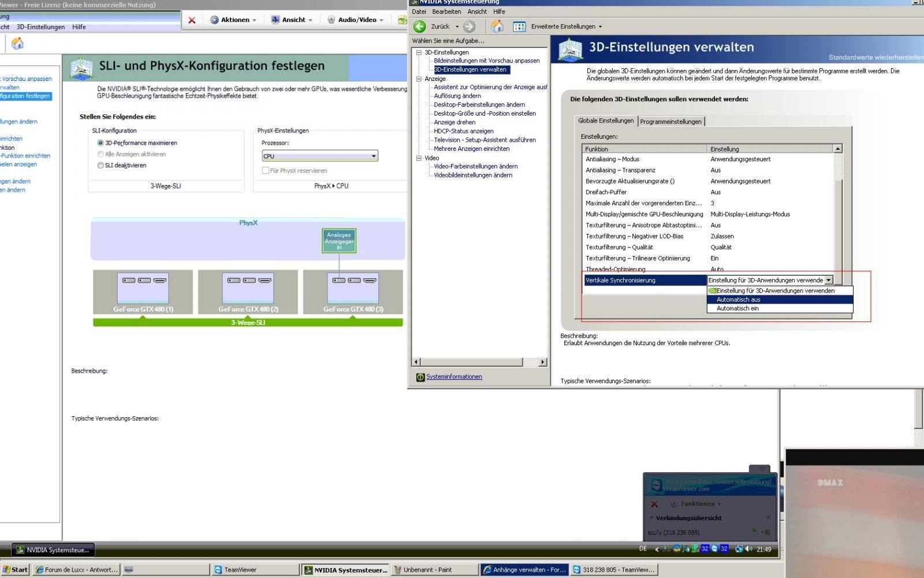This screenshot has height=578, width=924.
Task: Open Ansicht menu in NVIDIA Systemsteuerung menu bar
Action: 477,12
